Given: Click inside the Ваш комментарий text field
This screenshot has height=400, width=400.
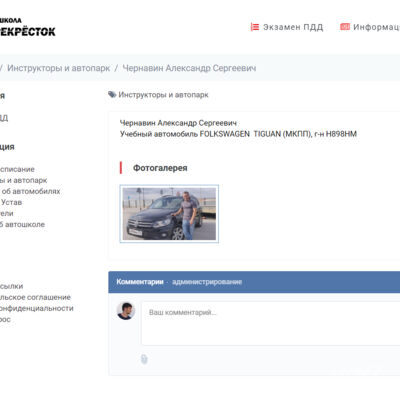Looking at the screenshot, I should pyautogui.click(x=271, y=323).
